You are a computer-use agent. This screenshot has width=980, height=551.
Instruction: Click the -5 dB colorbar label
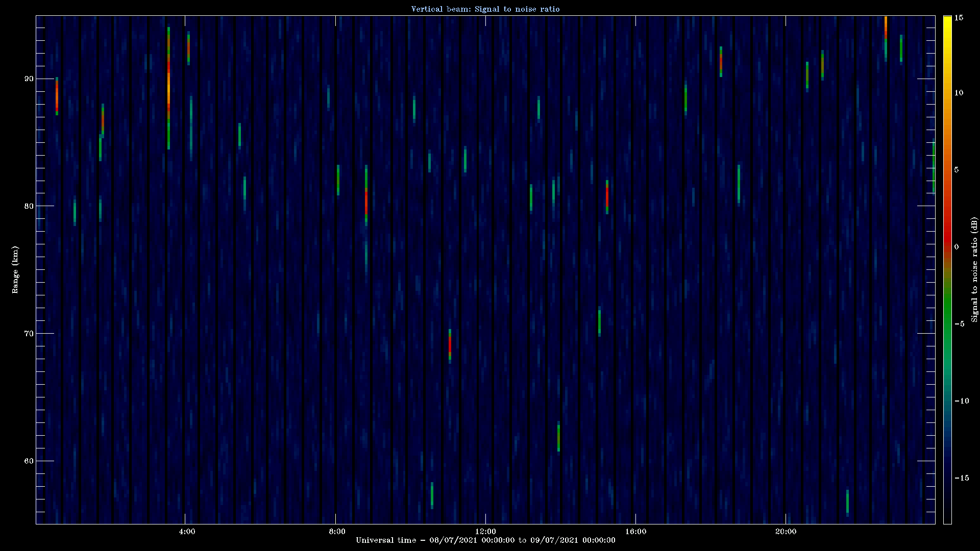[x=959, y=323]
